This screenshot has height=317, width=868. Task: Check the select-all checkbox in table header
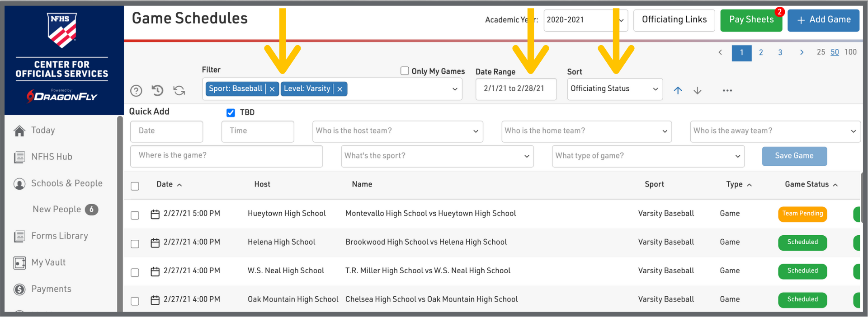[x=135, y=186]
